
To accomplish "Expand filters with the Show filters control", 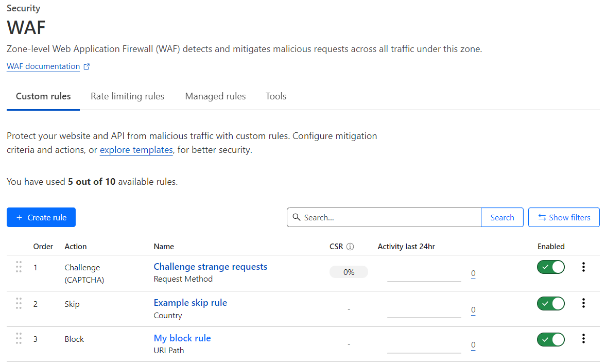I will tap(564, 217).
